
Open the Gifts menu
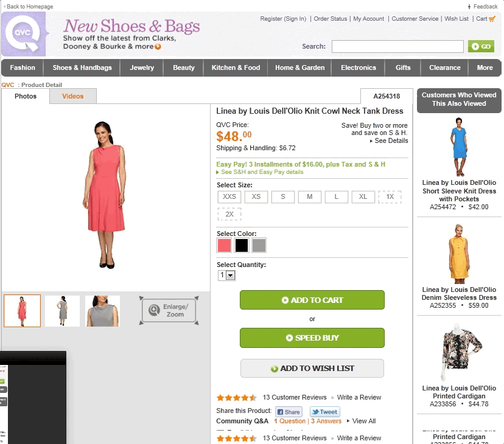pyautogui.click(x=403, y=68)
